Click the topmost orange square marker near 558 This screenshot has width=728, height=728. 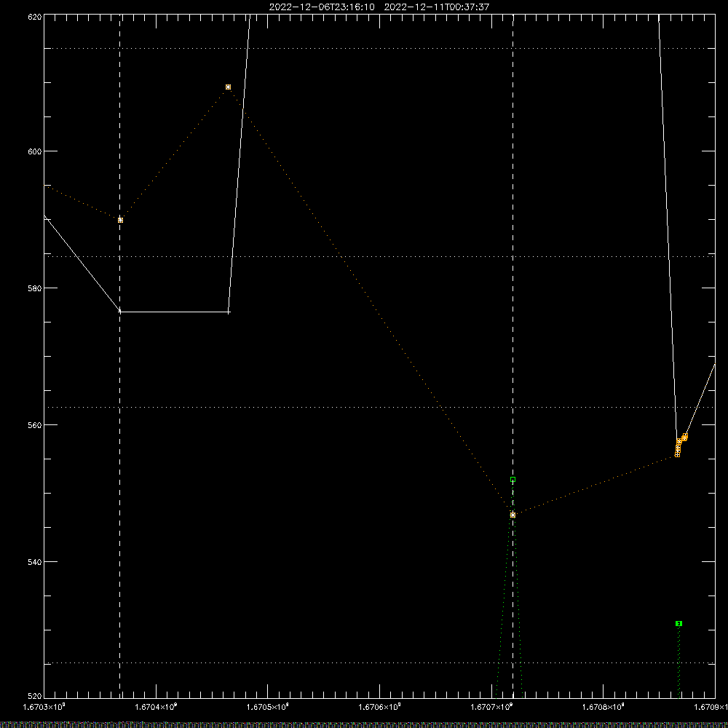click(x=685, y=436)
